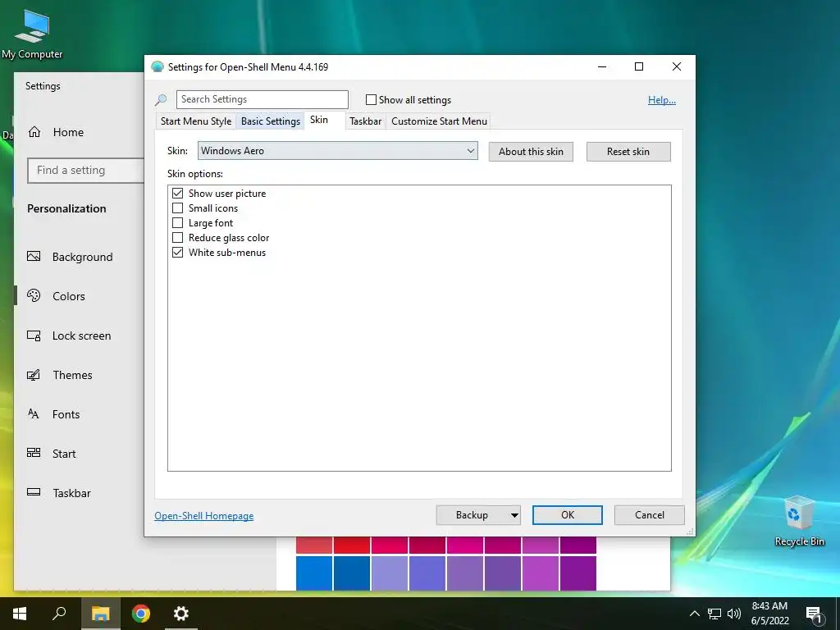
Task: Pick the lavender color swatch in Settings
Action: pos(390,573)
